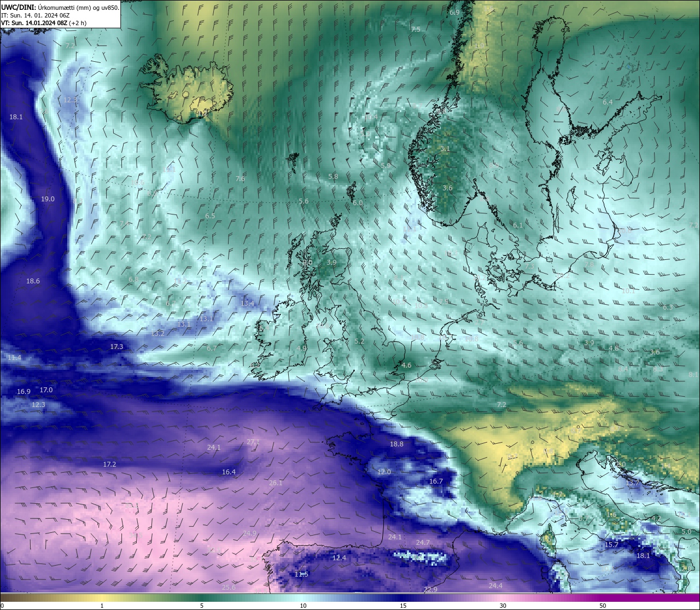Viewport: 700px width, 610px height.
Task: Click the map value '15.7'
Action: [611, 544]
